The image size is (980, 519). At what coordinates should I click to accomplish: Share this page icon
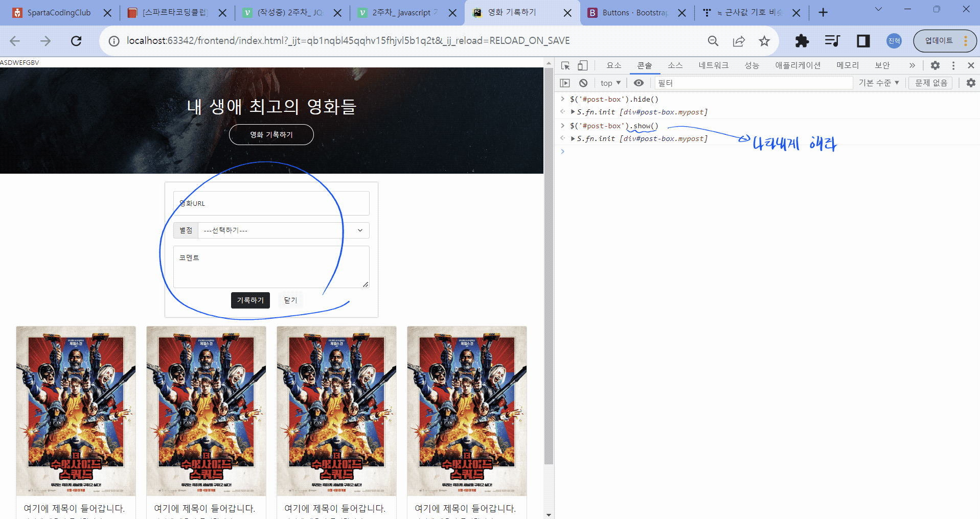739,41
